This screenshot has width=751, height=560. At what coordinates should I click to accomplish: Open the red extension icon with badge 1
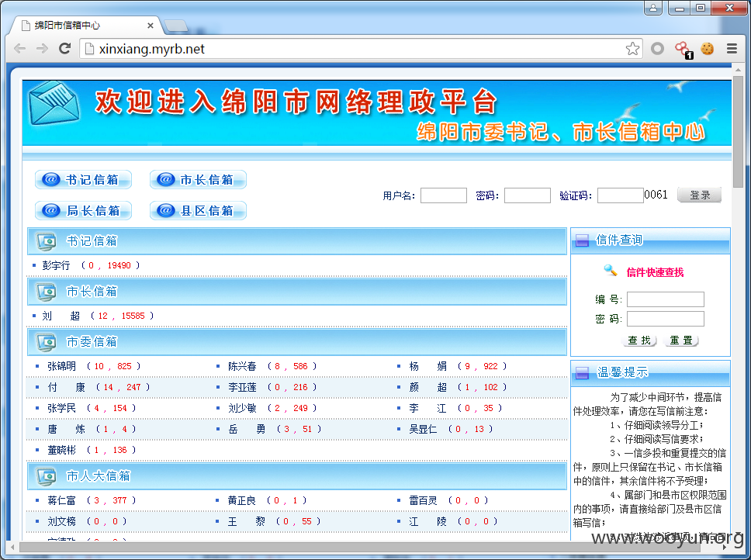[684, 50]
